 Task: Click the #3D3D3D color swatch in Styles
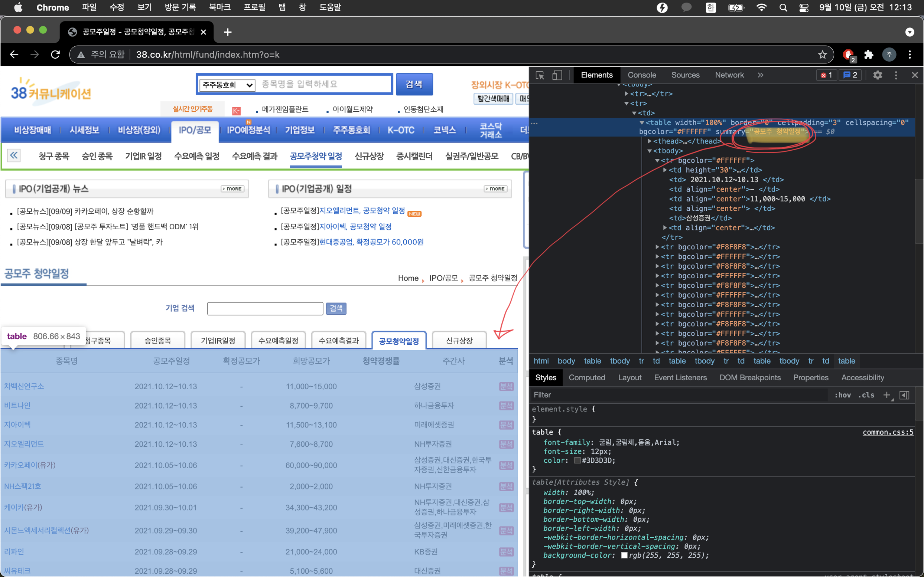pyautogui.click(x=577, y=460)
